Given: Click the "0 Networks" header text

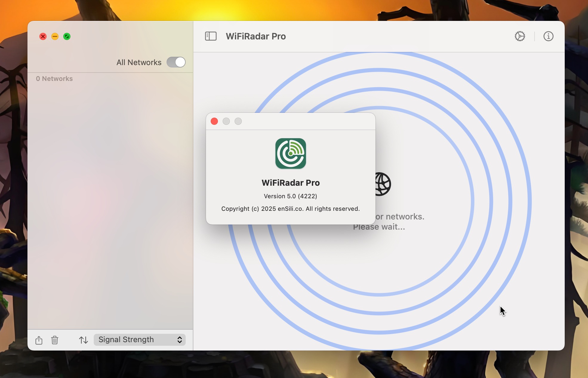Looking at the screenshot, I should point(54,79).
